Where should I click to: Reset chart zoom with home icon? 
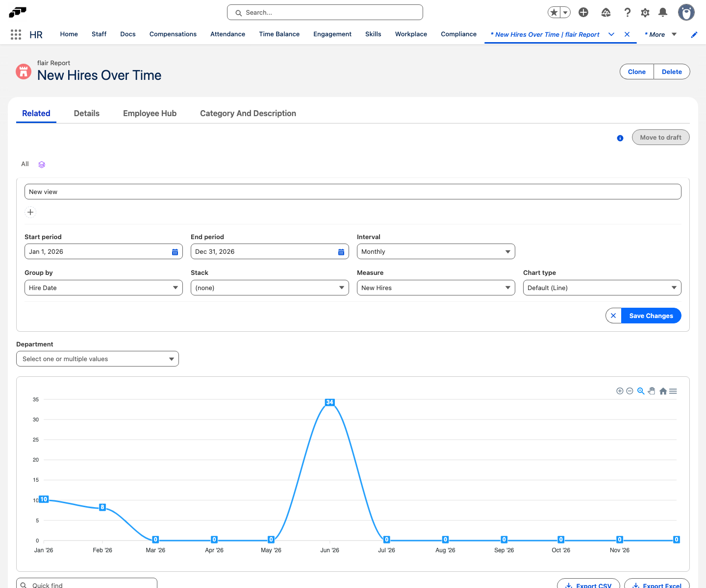pyautogui.click(x=663, y=391)
